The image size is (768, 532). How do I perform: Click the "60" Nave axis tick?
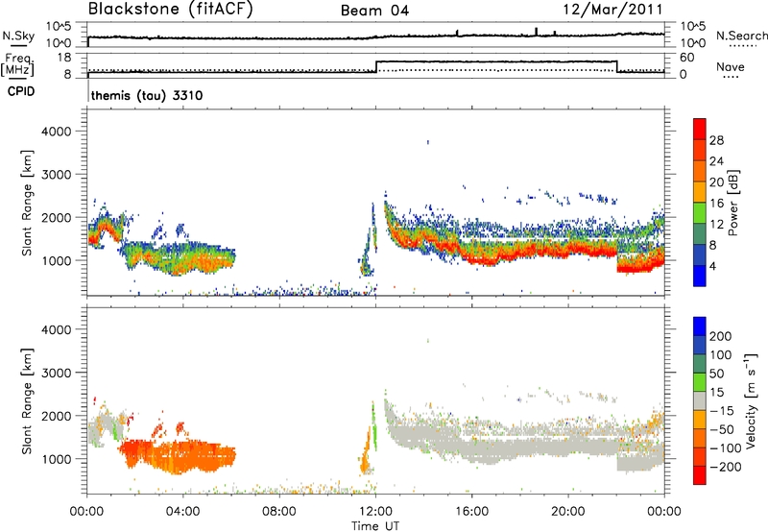click(x=686, y=58)
